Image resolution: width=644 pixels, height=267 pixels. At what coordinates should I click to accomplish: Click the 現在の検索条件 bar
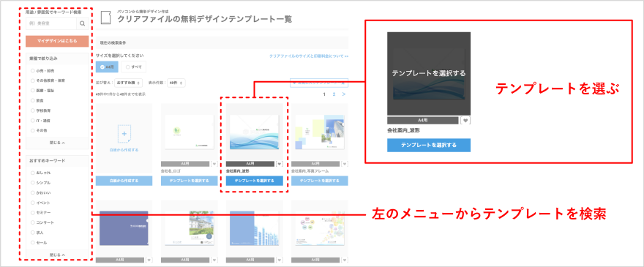point(222,42)
